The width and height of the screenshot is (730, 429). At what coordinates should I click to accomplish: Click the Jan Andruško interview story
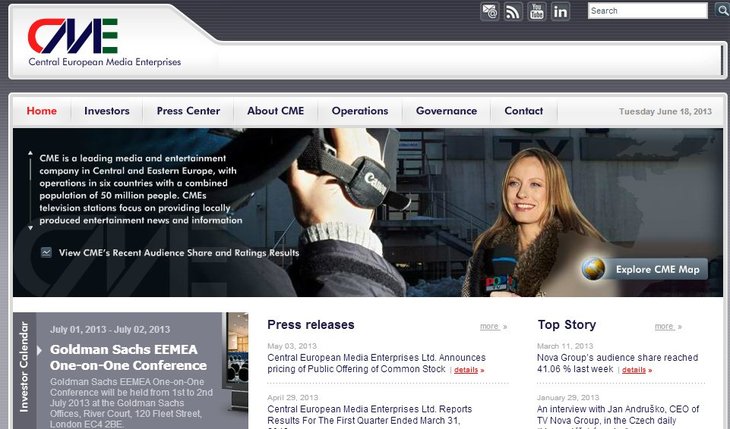point(618,415)
